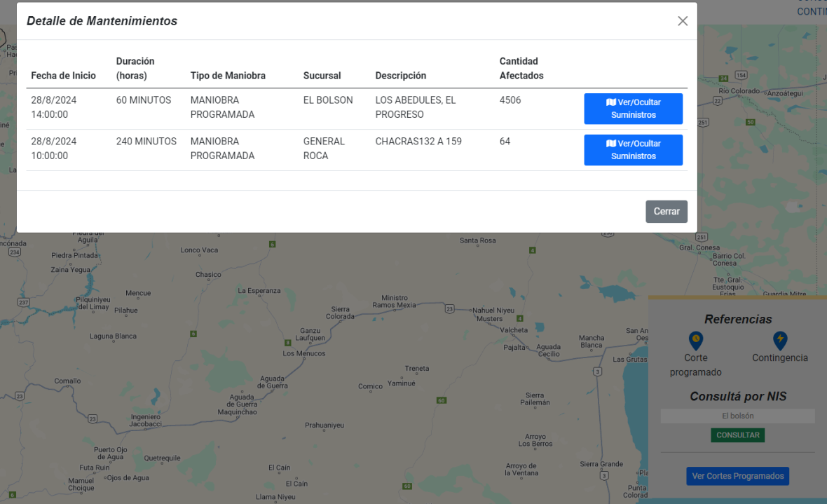Click Los Menucos town label on map

pos(303,353)
